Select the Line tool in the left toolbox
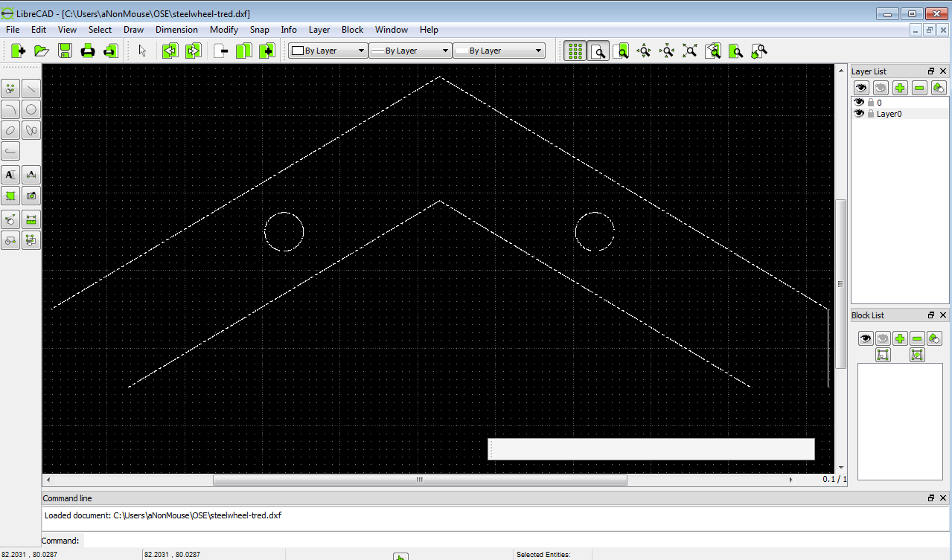The width and height of the screenshot is (952, 560). [31, 88]
